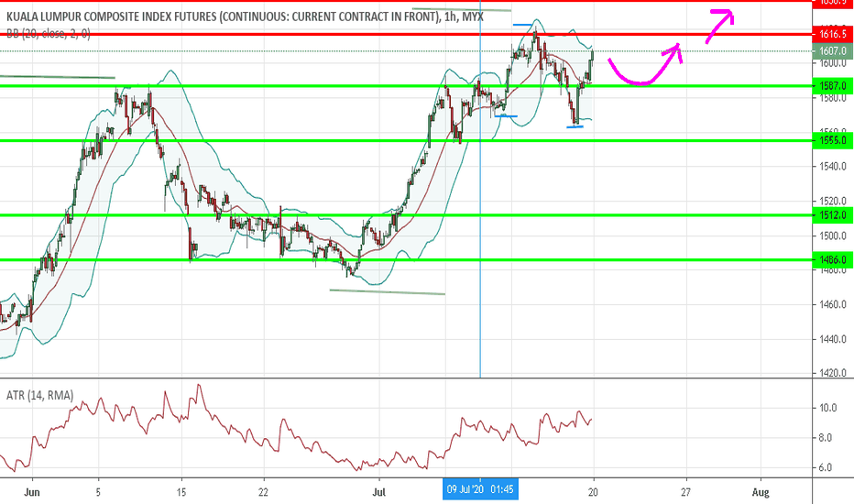Click the ATR axis value 8.0
This screenshot has height=504, width=854.
pyautogui.click(x=827, y=437)
